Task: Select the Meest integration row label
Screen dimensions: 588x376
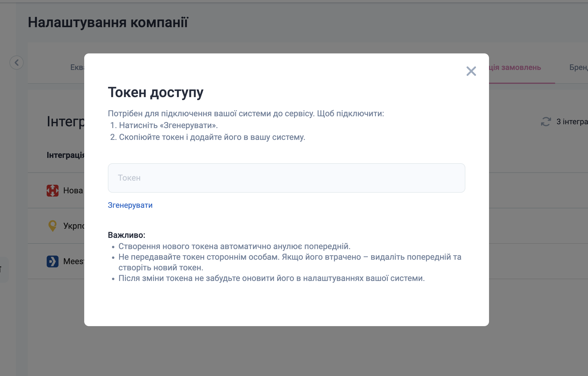Action: click(74, 261)
